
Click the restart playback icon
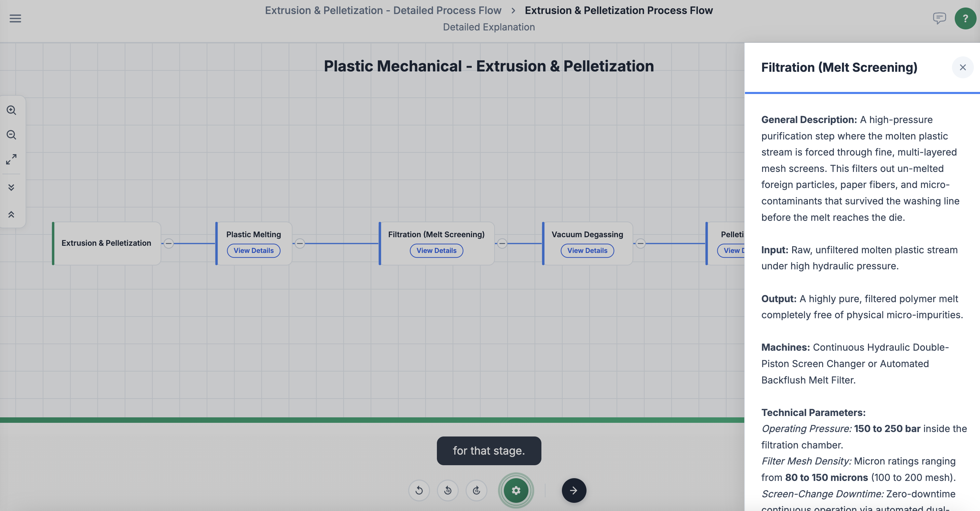419,490
